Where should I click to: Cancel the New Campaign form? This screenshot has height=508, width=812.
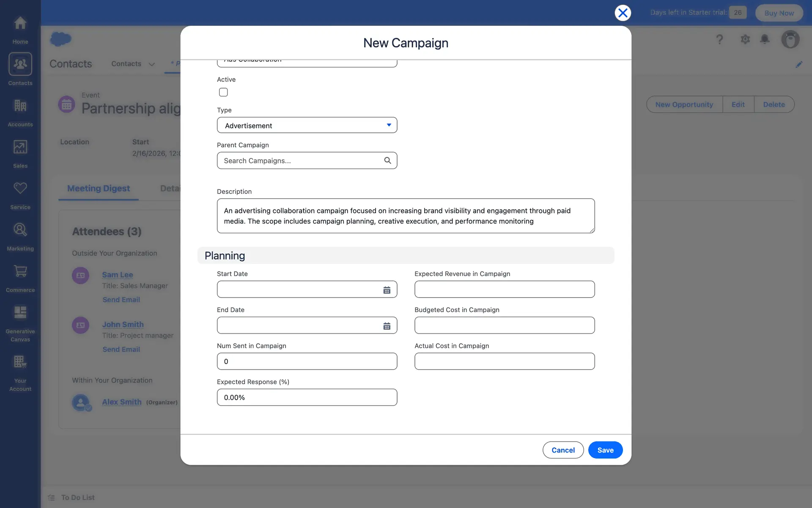pyautogui.click(x=563, y=450)
